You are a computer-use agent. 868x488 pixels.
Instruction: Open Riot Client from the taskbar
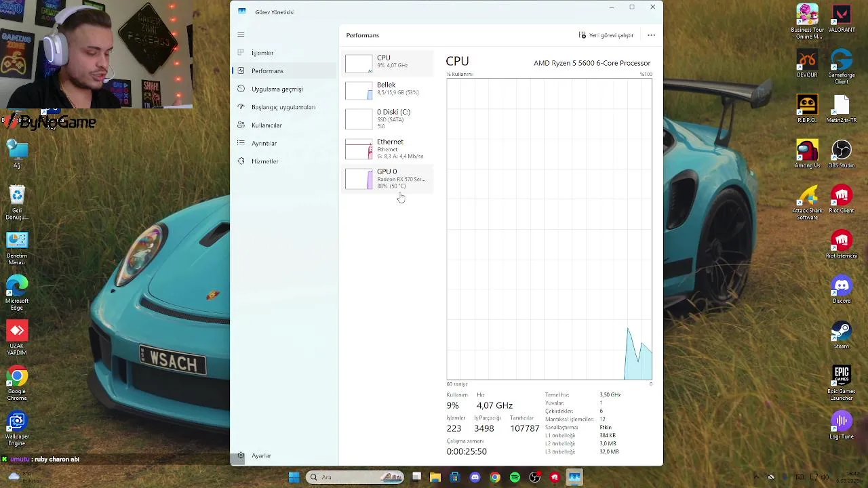(x=554, y=477)
